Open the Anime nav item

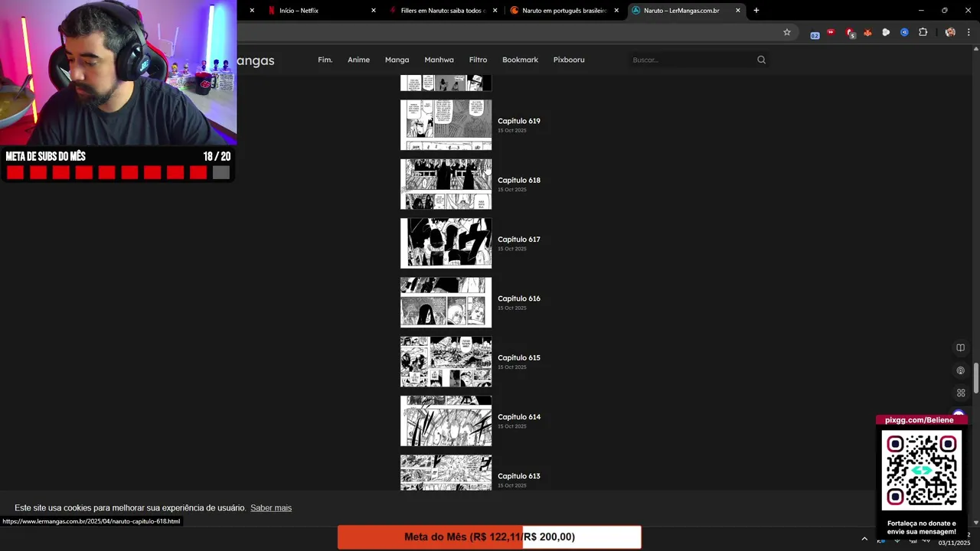click(358, 60)
